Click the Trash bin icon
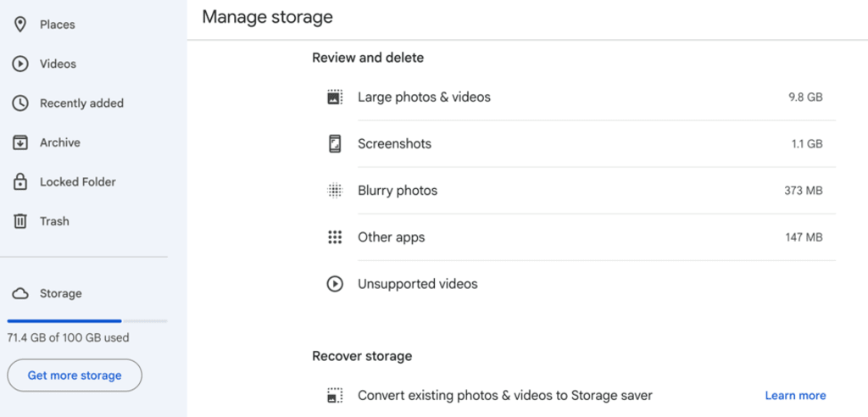Viewport: 868px width, 417px height. click(20, 221)
